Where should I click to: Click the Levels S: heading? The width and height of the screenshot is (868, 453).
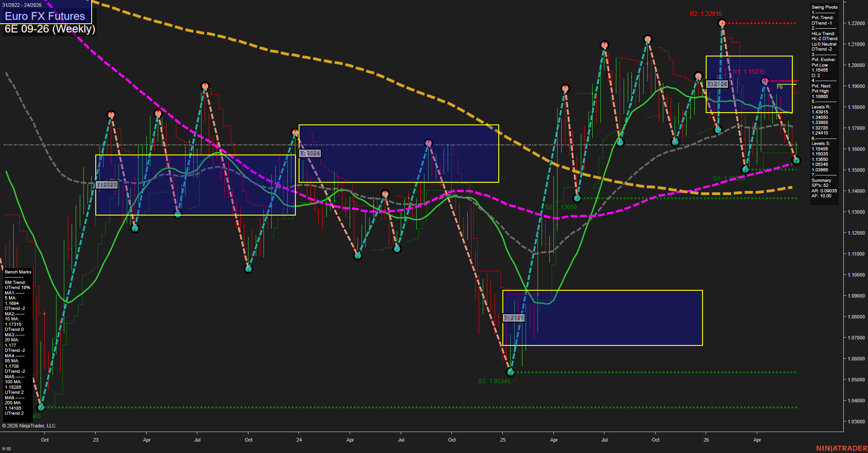click(x=821, y=144)
